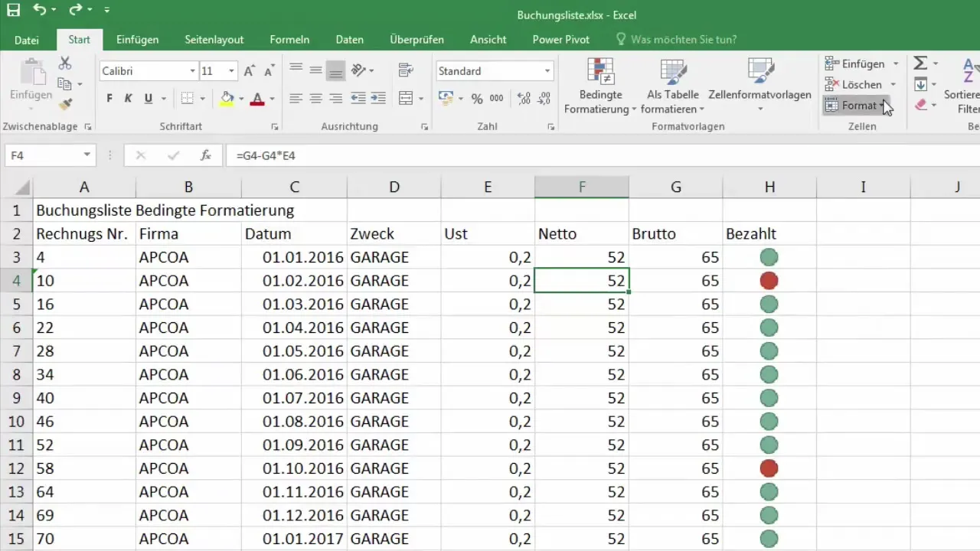Expand Ausrichtung dialog launcher

coord(423,127)
